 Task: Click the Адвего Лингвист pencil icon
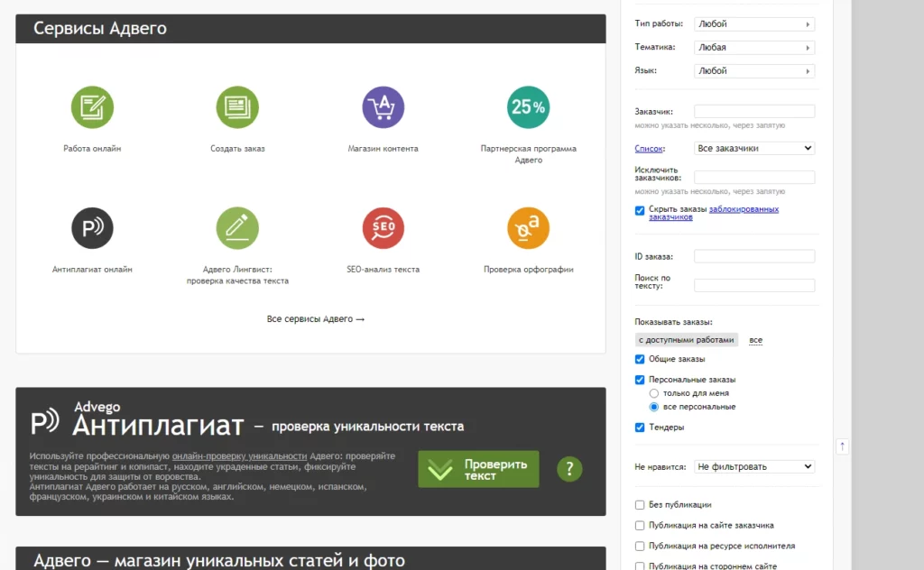click(237, 228)
